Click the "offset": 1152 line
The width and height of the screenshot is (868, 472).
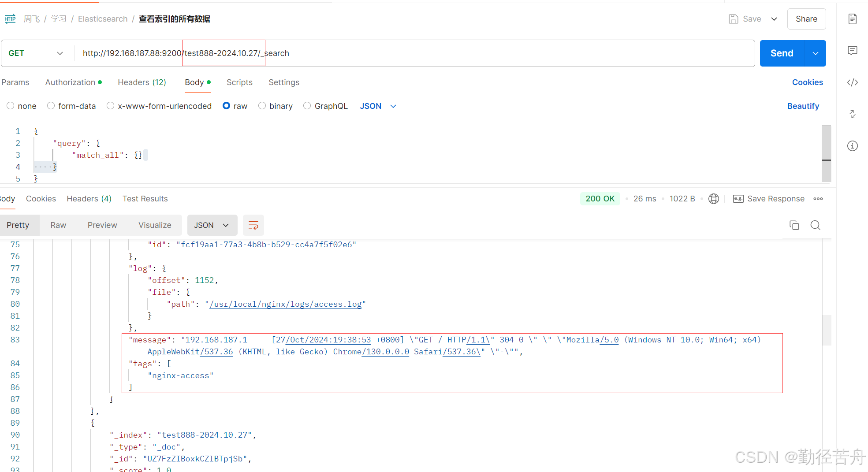click(x=183, y=280)
